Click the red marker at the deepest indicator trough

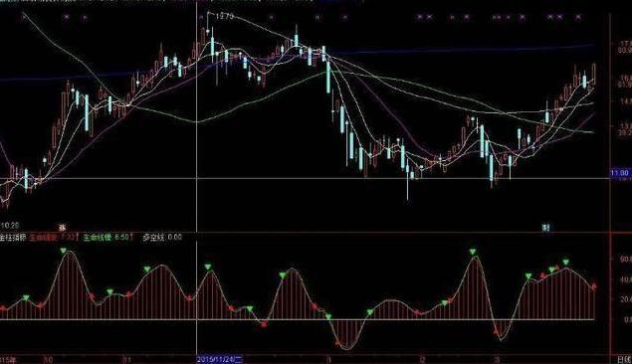point(337,343)
